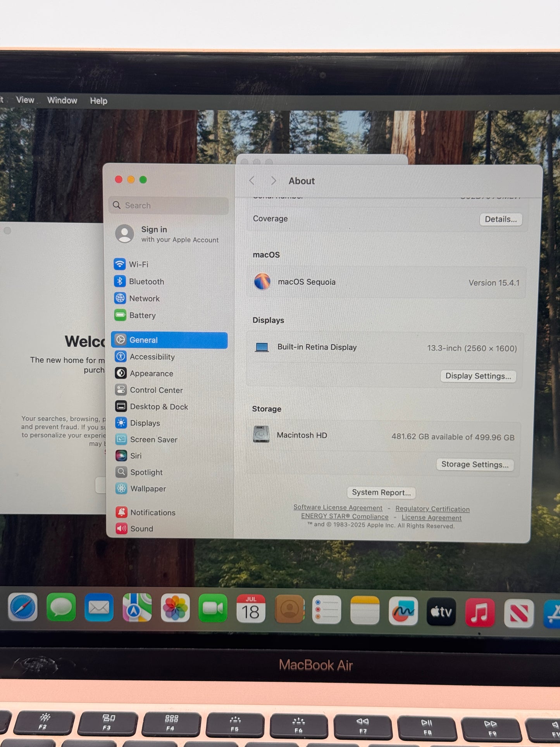Click the Apple Account avatar icon
The width and height of the screenshot is (560, 747).
click(125, 234)
